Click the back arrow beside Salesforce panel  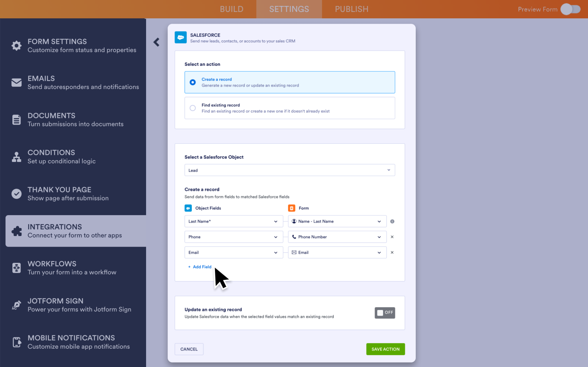157,42
